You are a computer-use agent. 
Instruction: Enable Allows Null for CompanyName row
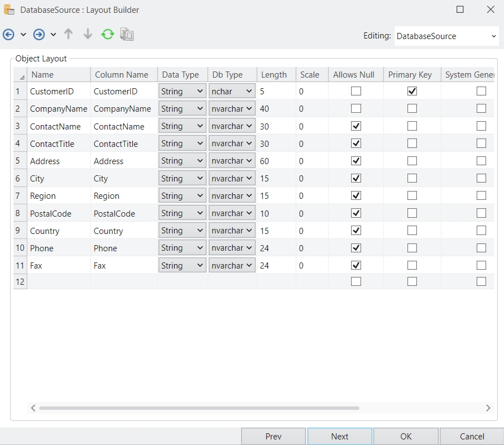point(356,108)
